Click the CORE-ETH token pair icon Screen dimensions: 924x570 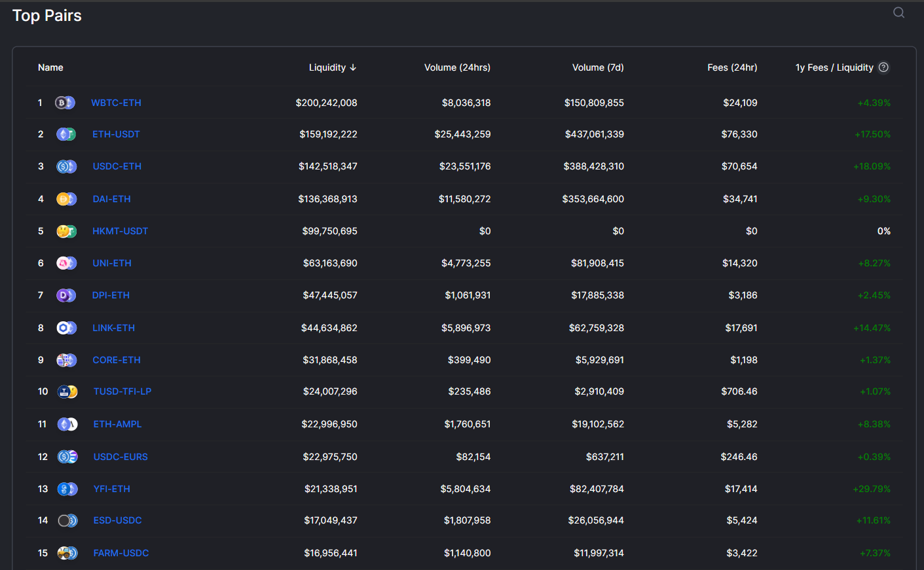click(x=67, y=360)
